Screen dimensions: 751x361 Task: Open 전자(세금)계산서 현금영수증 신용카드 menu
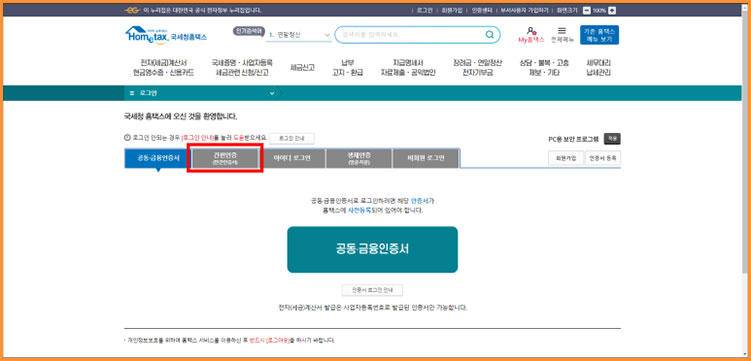[x=164, y=68]
